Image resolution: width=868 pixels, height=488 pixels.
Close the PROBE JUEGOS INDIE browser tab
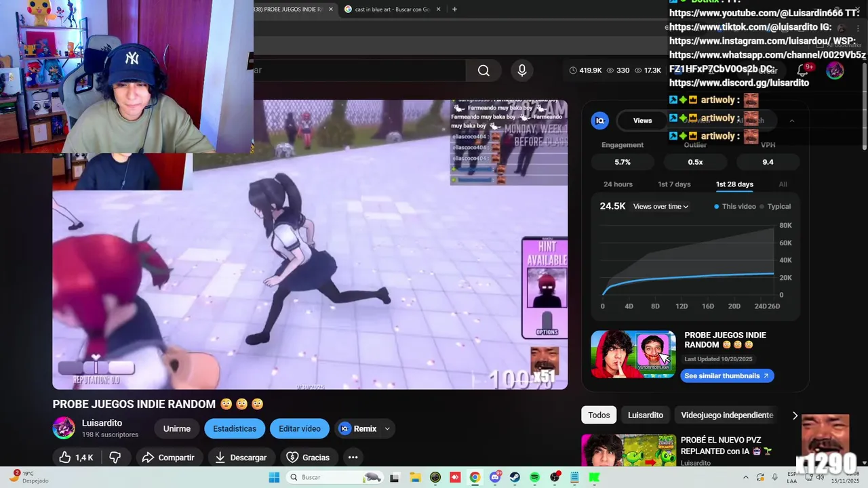[x=330, y=9]
